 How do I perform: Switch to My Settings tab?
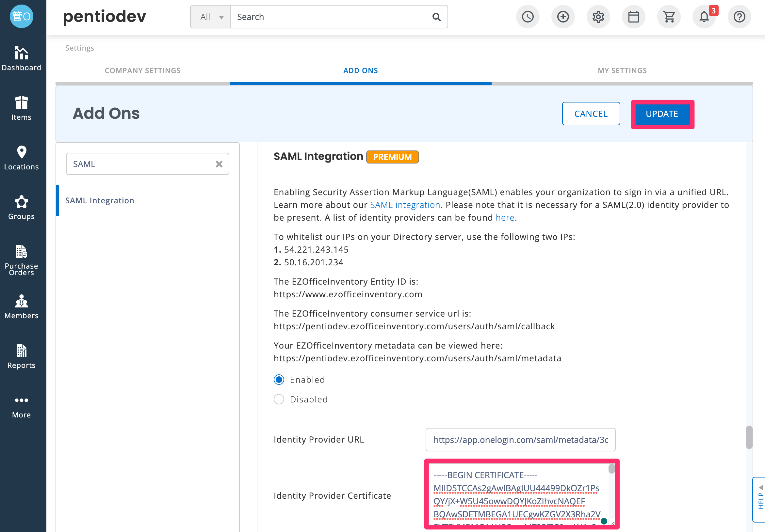pyautogui.click(x=622, y=70)
